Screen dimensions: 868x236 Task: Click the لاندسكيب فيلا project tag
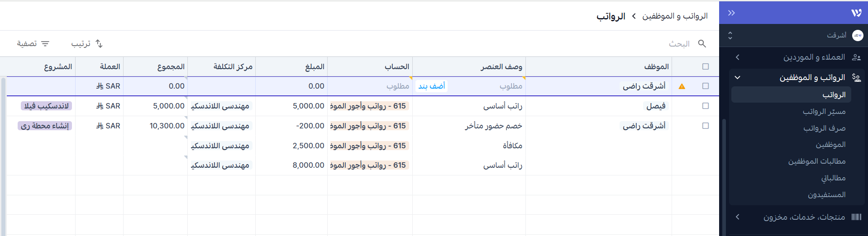(x=46, y=106)
